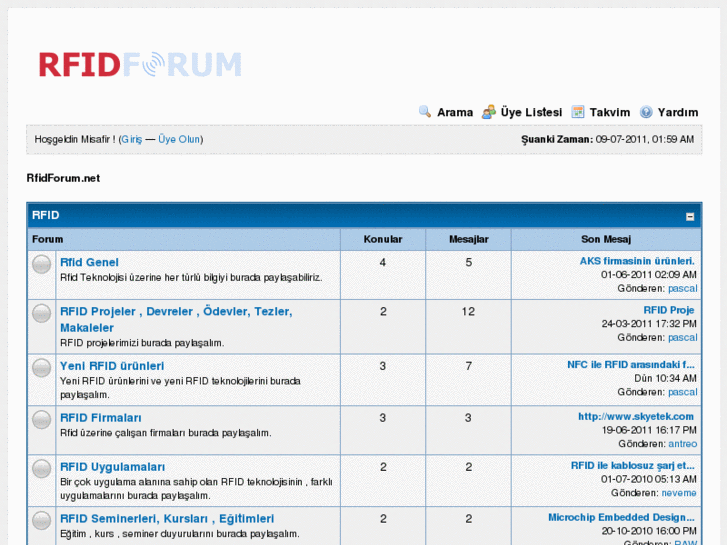Open last post NFC ile RFID arasındaki
The width and height of the screenshot is (727, 545).
pyautogui.click(x=631, y=365)
